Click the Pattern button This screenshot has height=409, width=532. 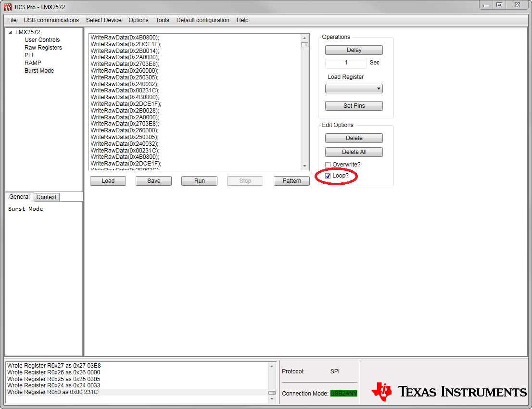click(292, 181)
